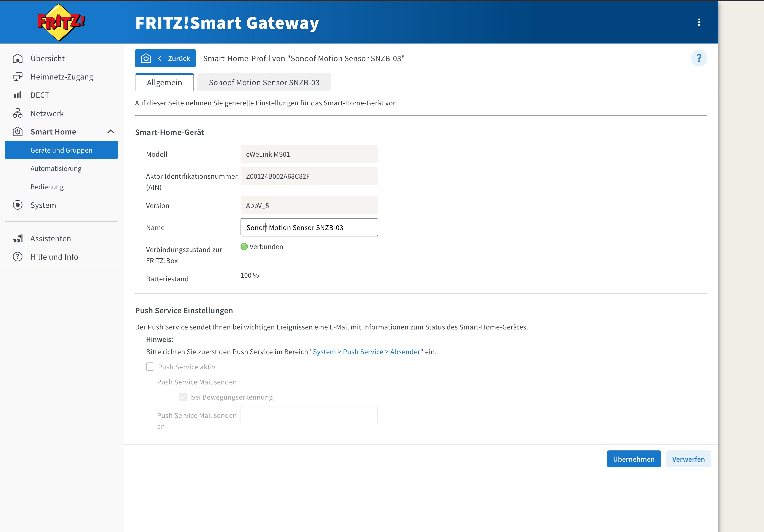The height and width of the screenshot is (532, 764).
Task: Click the Übernehmen button
Action: tap(634, 459)
